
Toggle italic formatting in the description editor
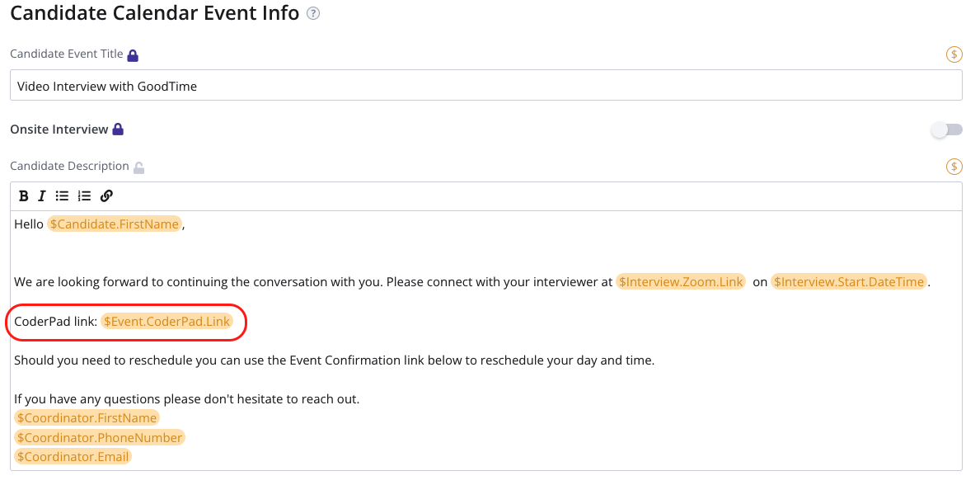(42, 196)
